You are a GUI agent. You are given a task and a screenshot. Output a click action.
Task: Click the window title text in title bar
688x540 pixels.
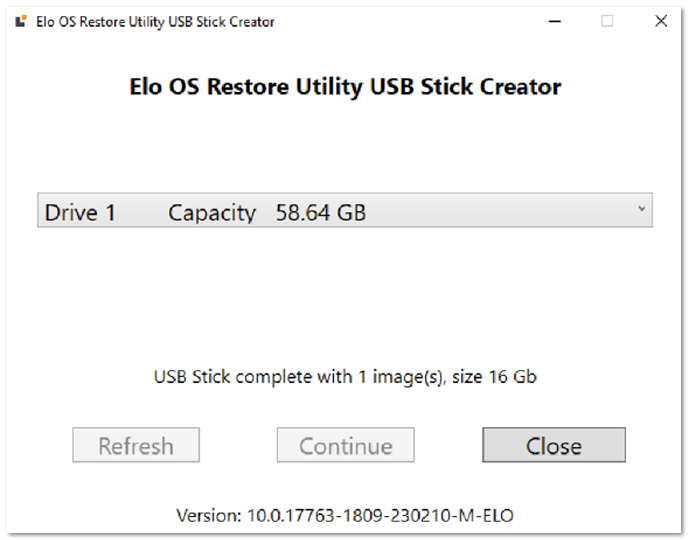[155, 22]
